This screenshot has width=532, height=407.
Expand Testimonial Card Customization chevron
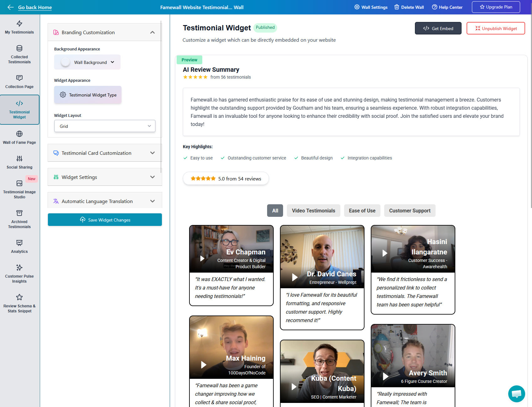click(x=152, y=153)
